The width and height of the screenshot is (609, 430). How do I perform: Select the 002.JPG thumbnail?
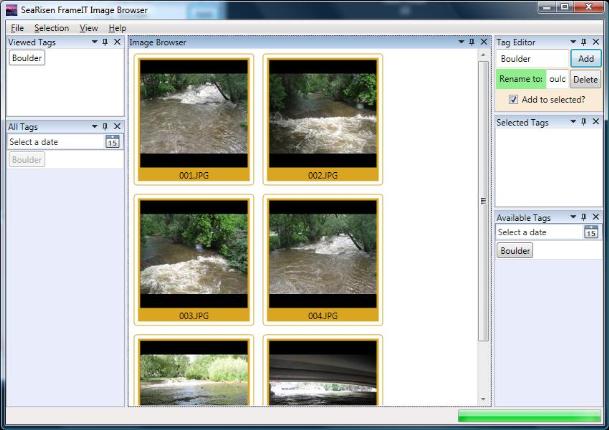(x=323, y=119)
